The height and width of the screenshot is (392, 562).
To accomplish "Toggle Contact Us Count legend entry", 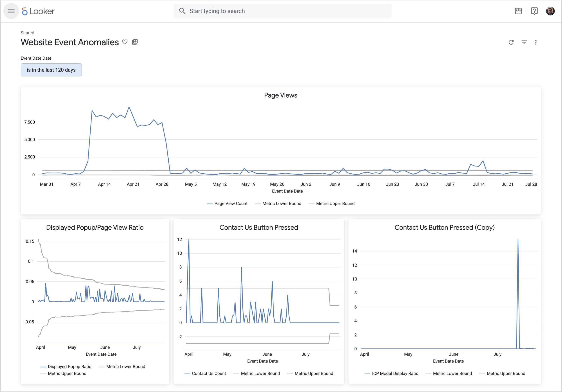I will pos(205,374).
